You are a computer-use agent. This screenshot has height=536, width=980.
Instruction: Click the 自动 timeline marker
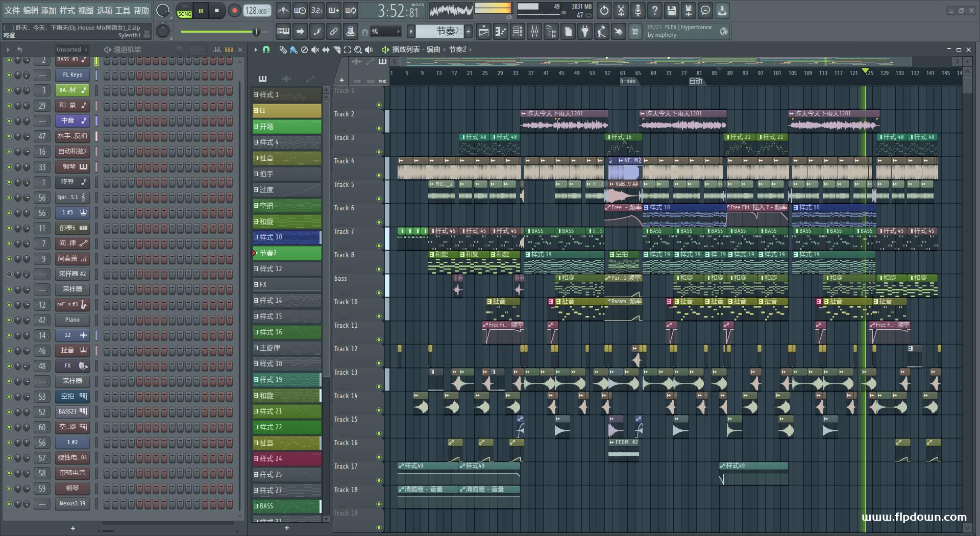tap(696, 81)
